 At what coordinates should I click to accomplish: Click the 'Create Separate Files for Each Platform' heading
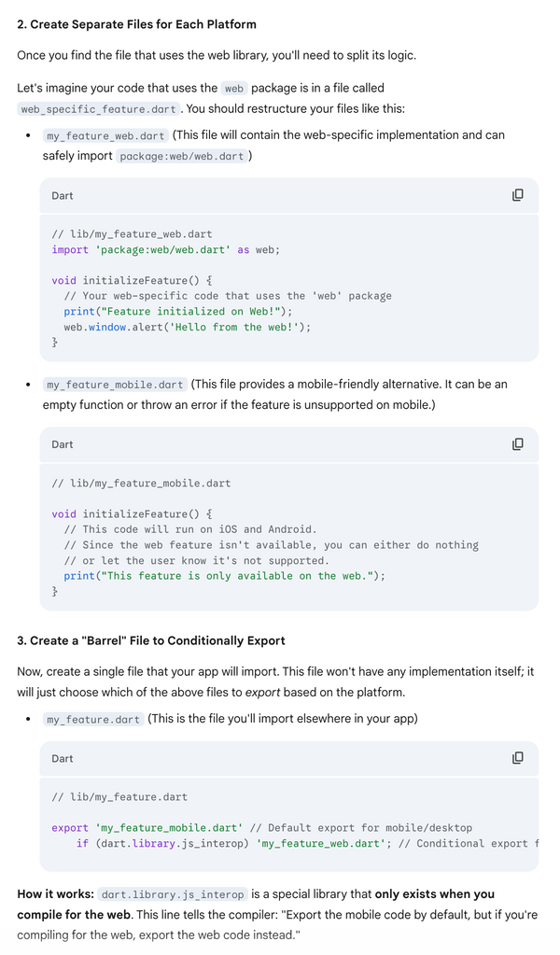click(x=137, y=24)
